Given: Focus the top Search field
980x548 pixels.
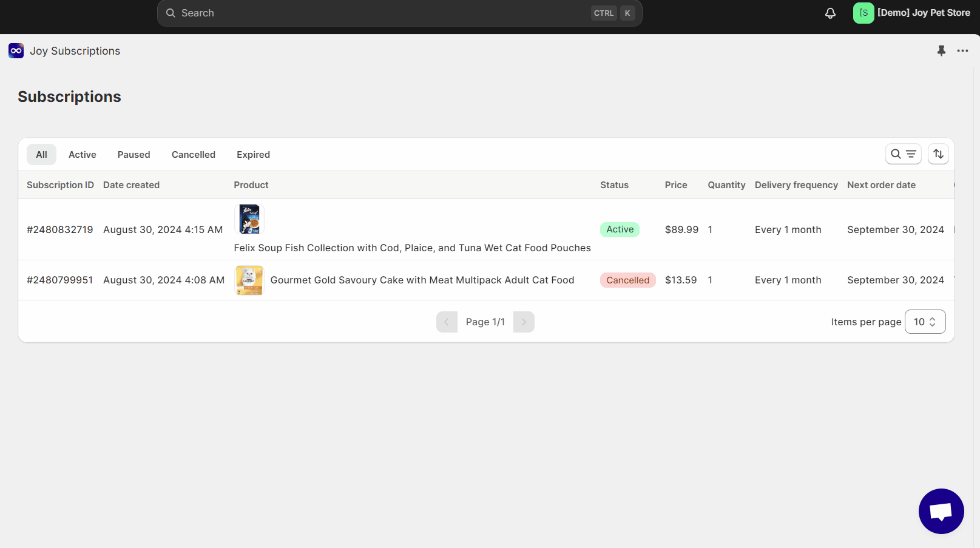Looking at the screenshot, I should [399, 13].
